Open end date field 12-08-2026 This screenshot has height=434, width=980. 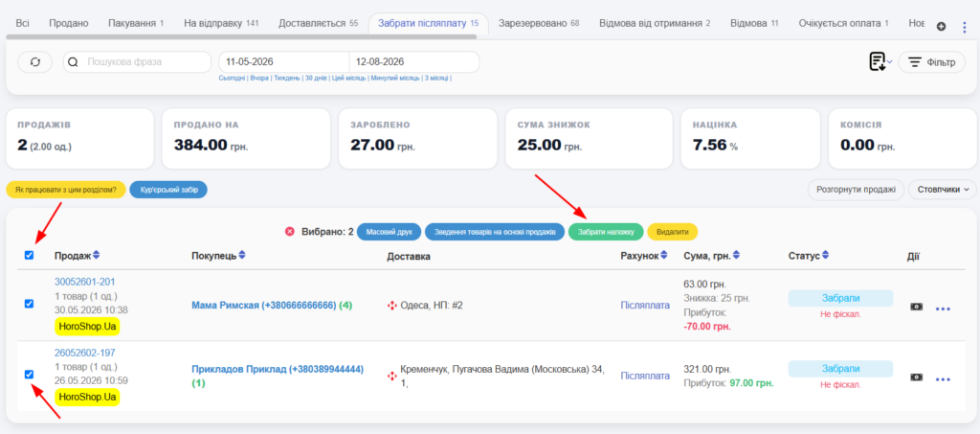pyautogui.click(x=413, y=62)
